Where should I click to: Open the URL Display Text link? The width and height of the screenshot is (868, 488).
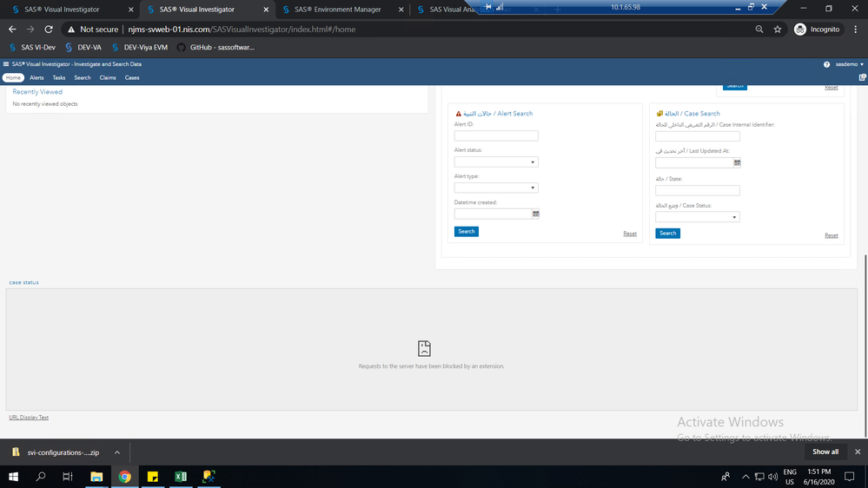tap(29, 418)
